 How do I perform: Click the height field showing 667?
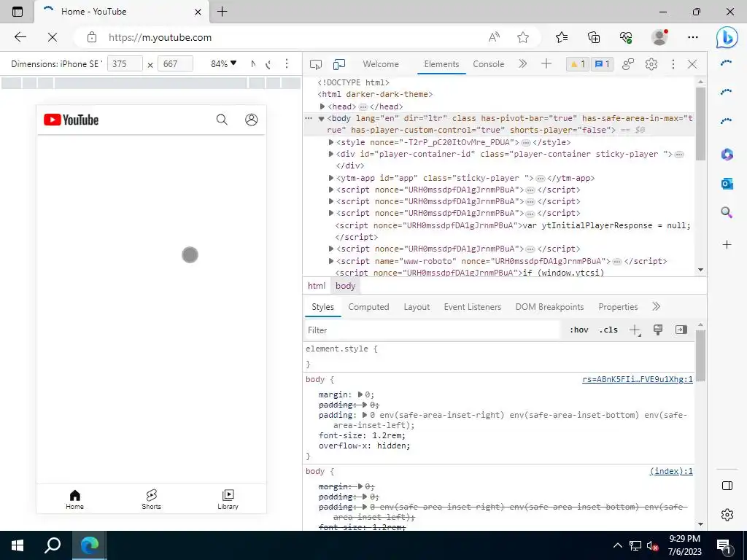pos(175,64)
